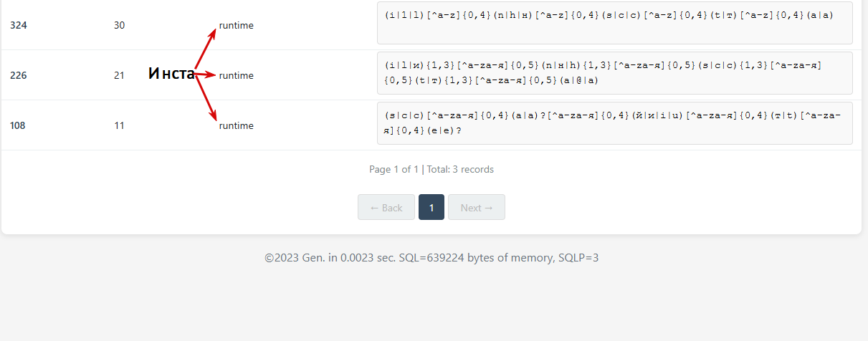Click the footer generation stats text
The image size is (868, 341).
coord(431,257)
